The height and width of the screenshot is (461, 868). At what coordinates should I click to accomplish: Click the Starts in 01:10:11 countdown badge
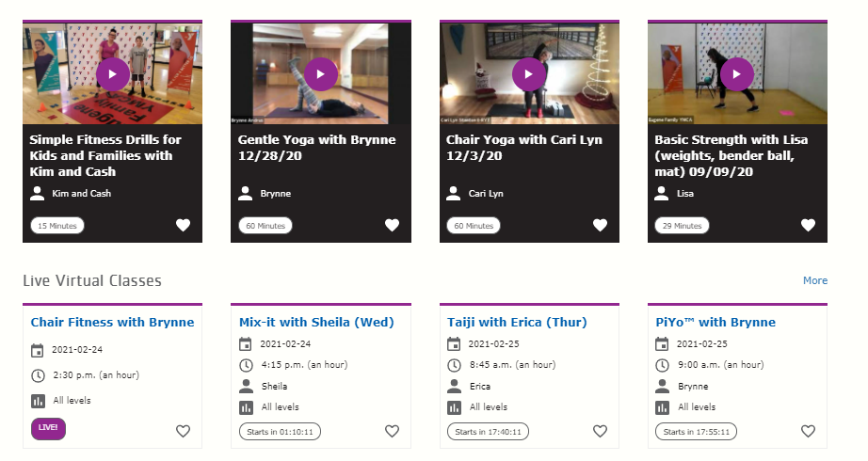point(280,432)
